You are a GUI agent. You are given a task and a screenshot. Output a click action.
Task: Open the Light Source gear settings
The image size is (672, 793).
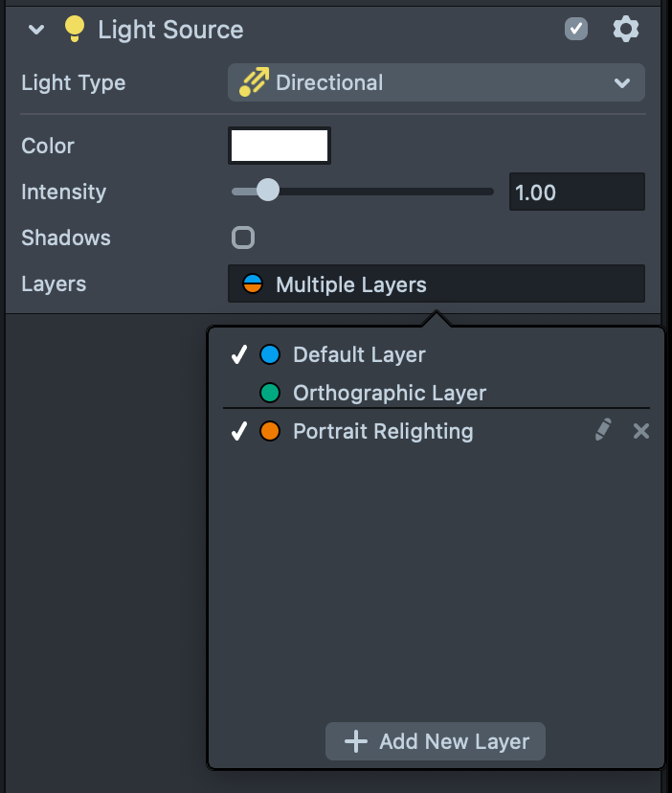625,30
